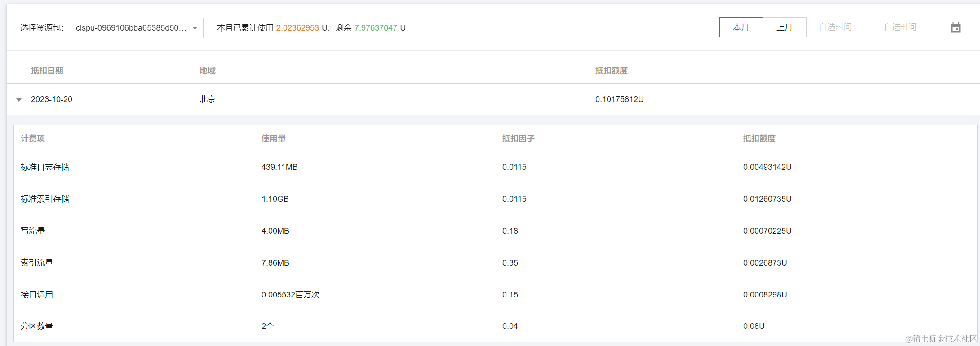Click the first 自选时间 start date field

coord(835,27)
